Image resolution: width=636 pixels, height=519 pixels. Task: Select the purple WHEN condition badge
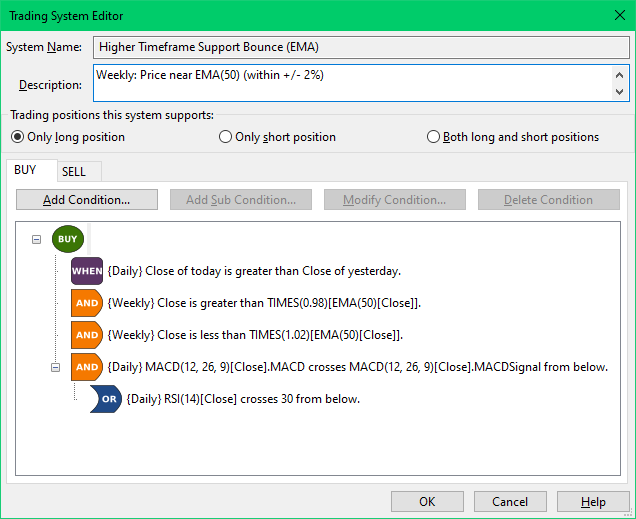[x=87, y=271]
